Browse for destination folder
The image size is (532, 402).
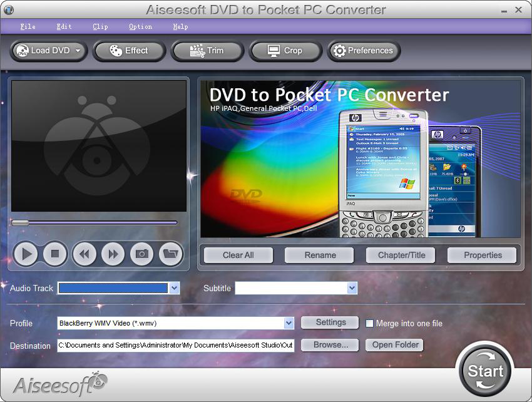point(330,345)
